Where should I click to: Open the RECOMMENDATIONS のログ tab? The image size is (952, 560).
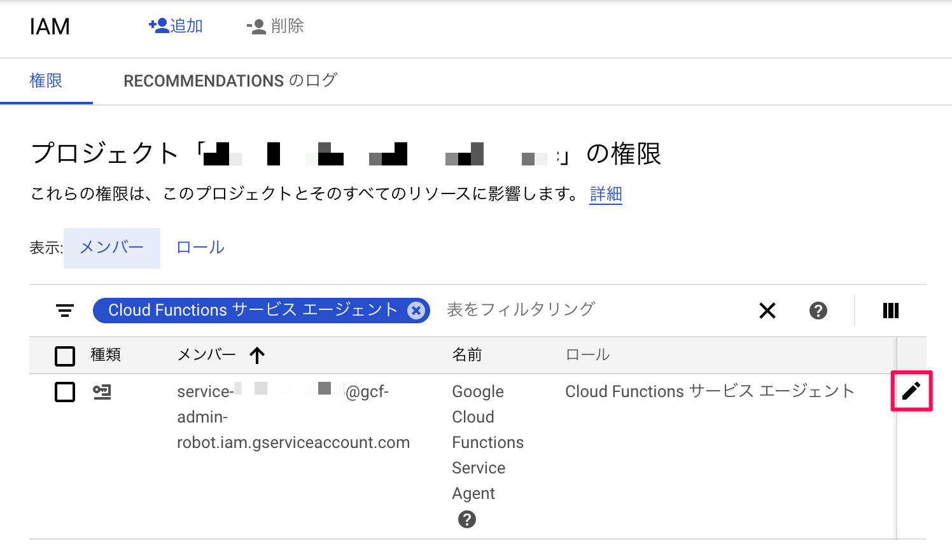(x=230, y=81)
